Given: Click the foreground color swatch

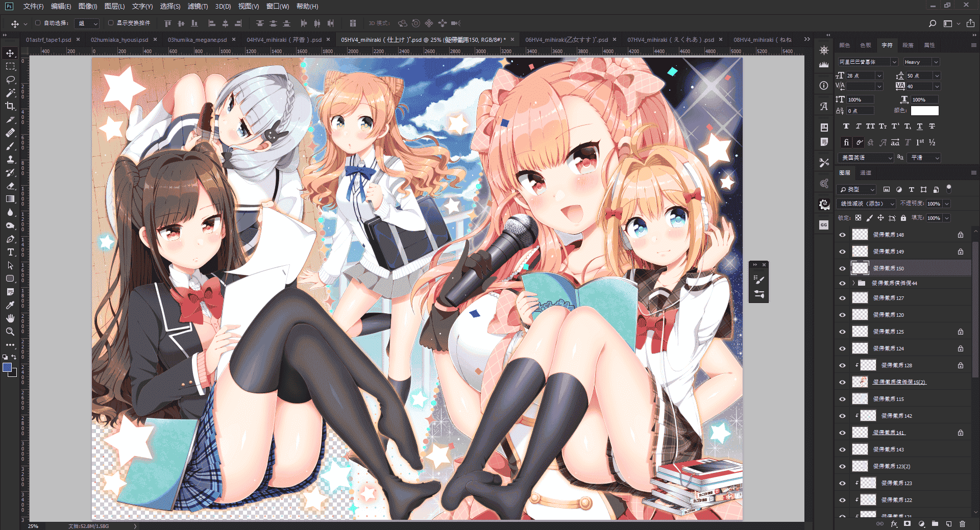Looking at the screenshot, I should [7, 367].
